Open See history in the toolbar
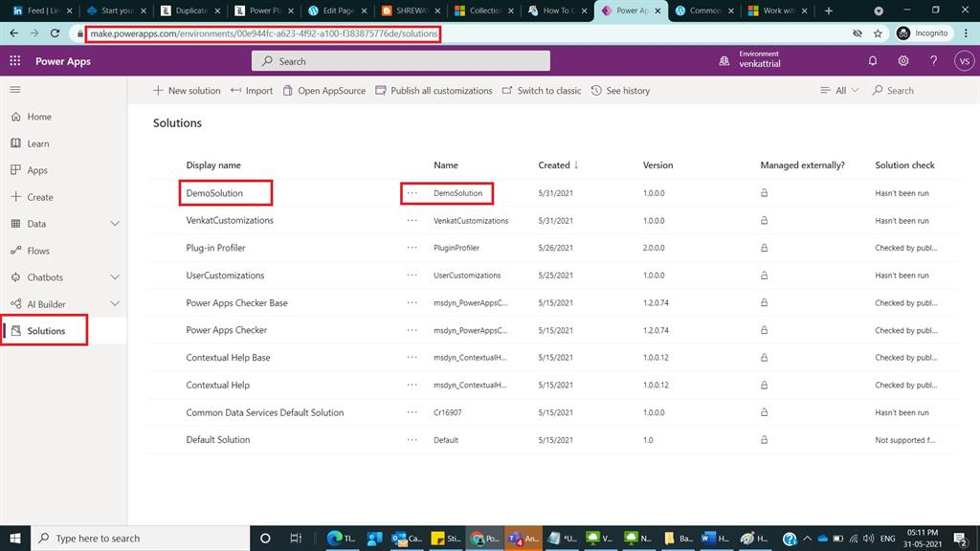Screen dimensions: 980x551 point(621,90)
